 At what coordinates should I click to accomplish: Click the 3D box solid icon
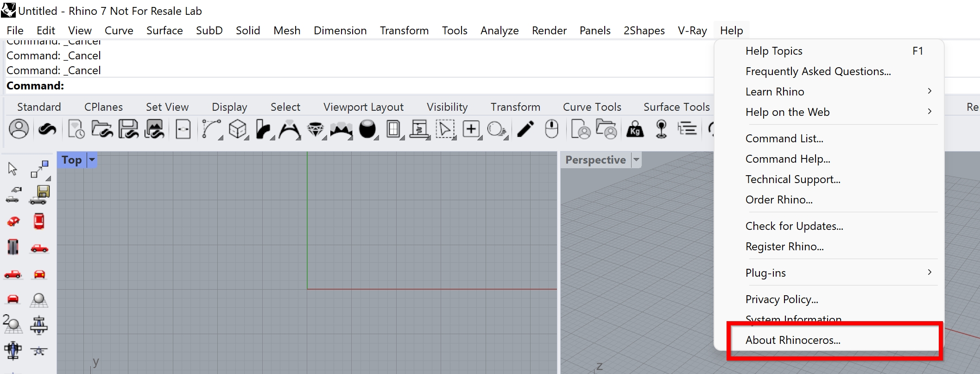point(238,129)
